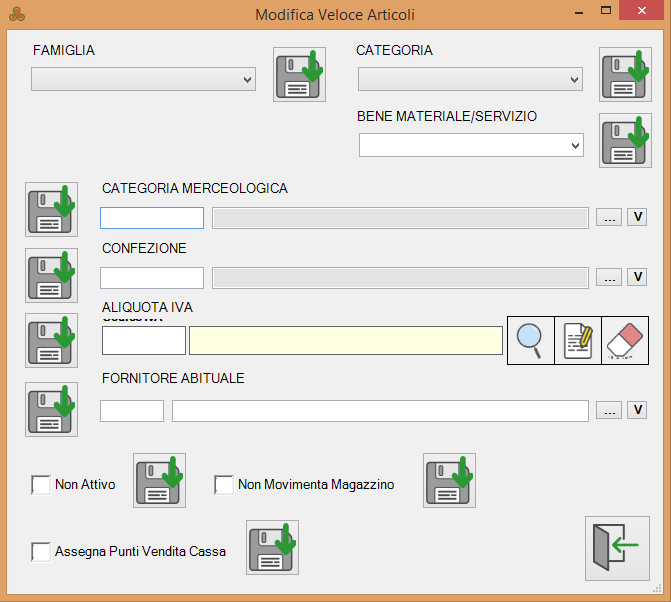
Task: Toggle the Non Movimenta Magazzino checkbox
Action: pyautogui.click(x=224, y=485)
